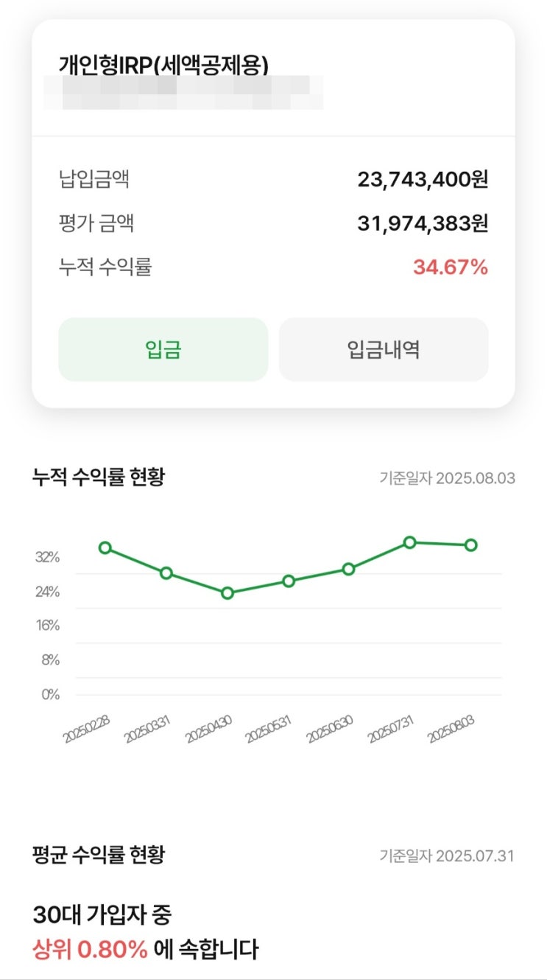The image size is (547, 980).
Task: Select the 2025.05.31 chart data point
Action: (x=289, y=581)
